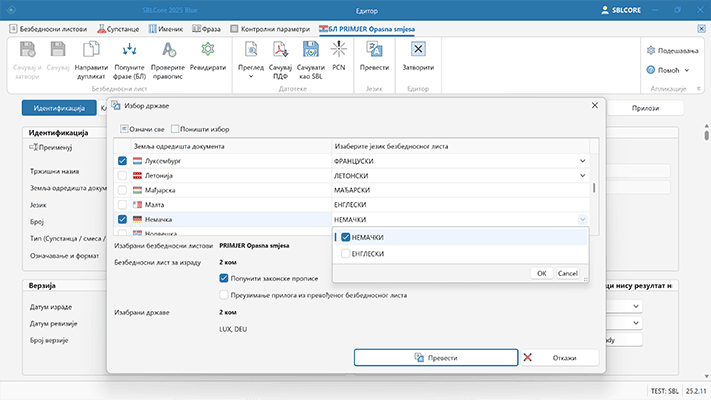
Task: Save as SBL file icon
Action: point(311,49)
